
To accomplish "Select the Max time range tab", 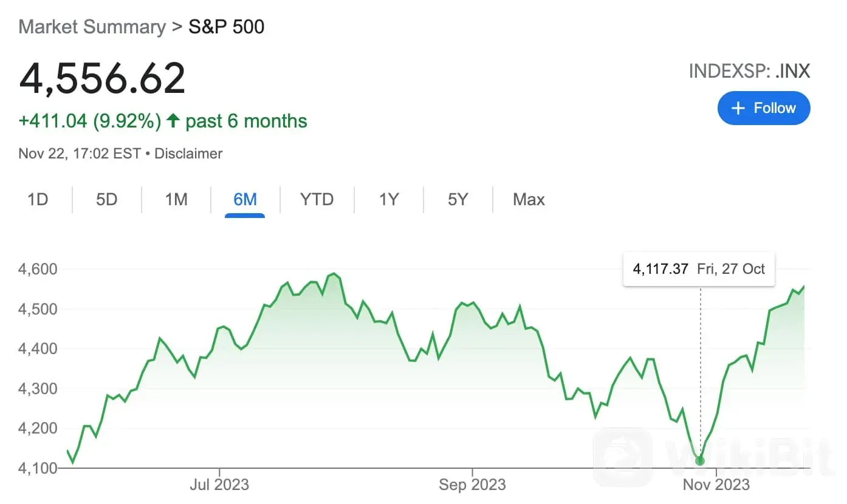I will (529, 199).
